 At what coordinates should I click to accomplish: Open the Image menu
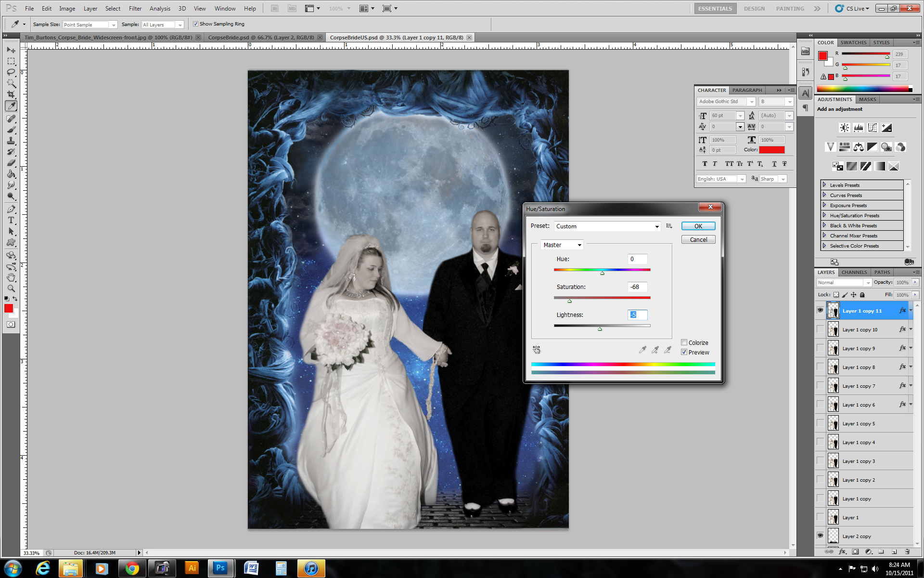[67, 9]
